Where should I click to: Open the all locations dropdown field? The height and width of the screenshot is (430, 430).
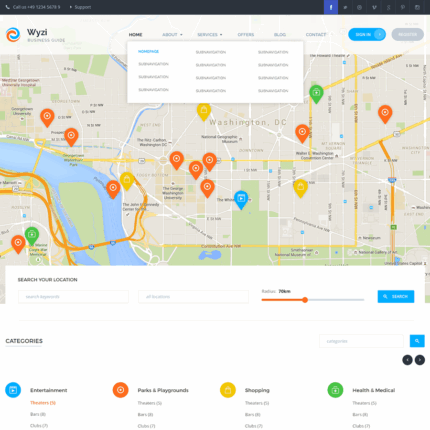(x=193, y=297)
